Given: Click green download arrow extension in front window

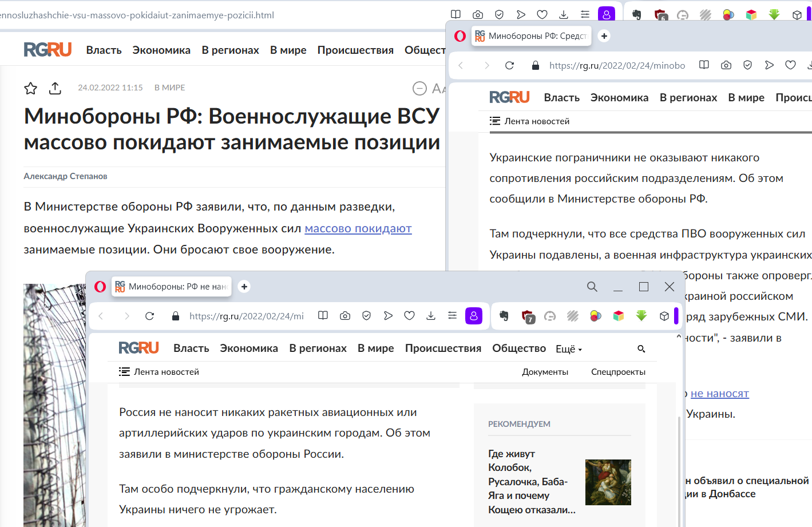Looking at the screenshot, I should click(641, 316).
